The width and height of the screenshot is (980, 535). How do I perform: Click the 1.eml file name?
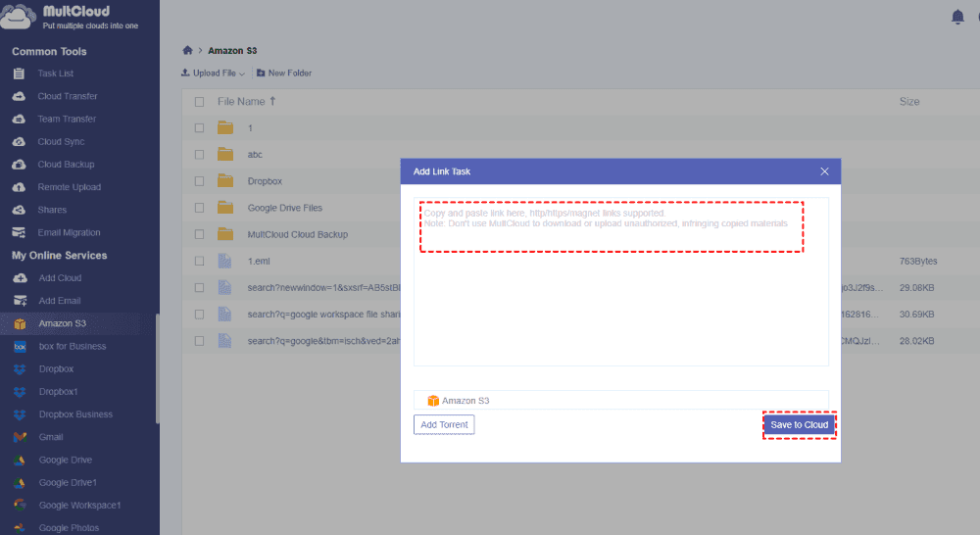coord(259,262)
